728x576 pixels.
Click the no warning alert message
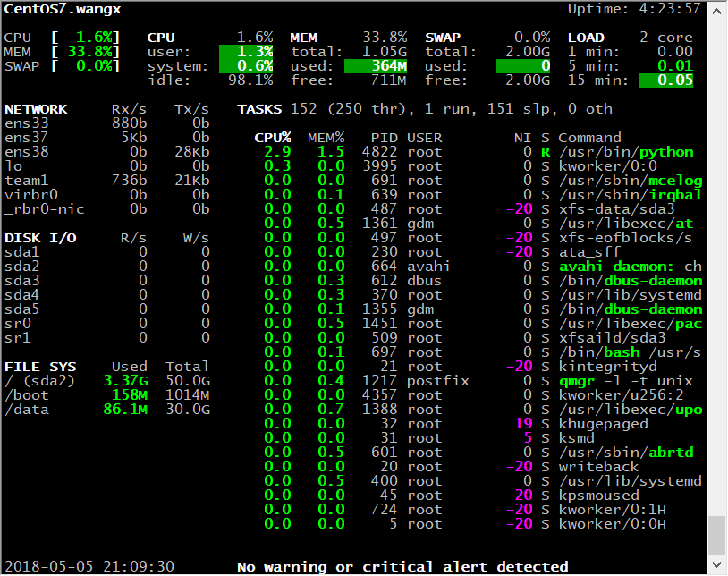pos(402,566)
